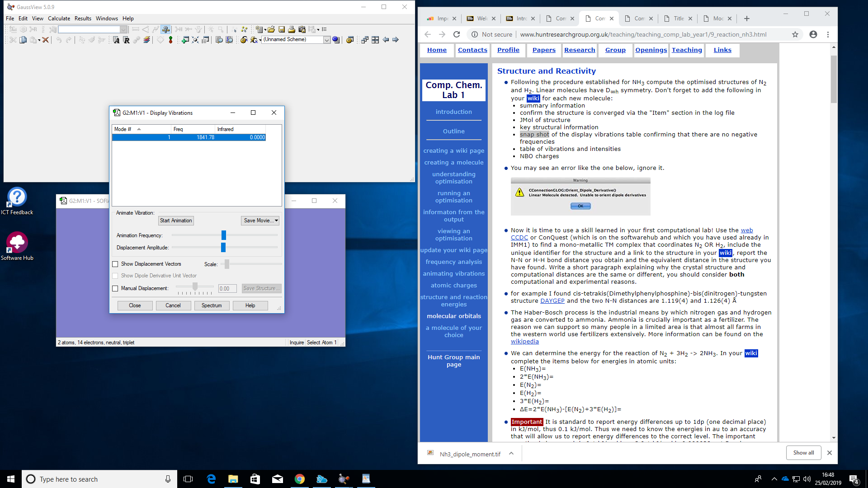Click the next window right arrow icon
The height and width of the screenshot is (488, 868).
pyautogui.click(x=396, y=40)
